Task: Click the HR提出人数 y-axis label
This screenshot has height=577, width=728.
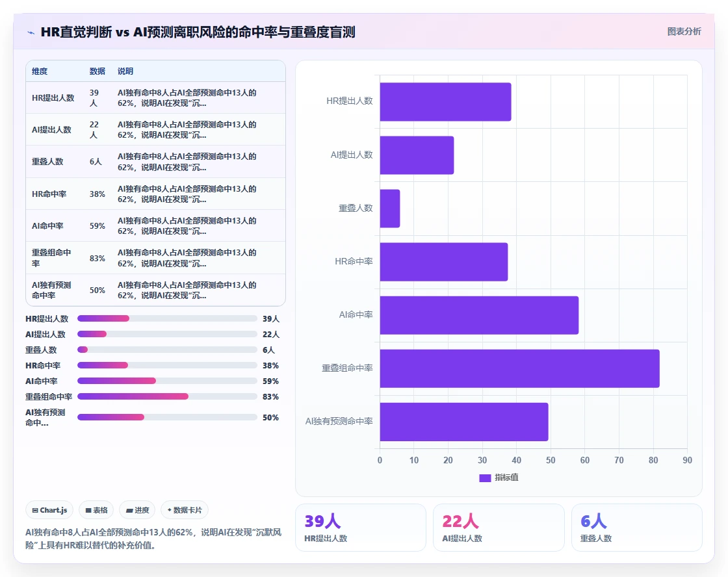Action: click(350, 101)
